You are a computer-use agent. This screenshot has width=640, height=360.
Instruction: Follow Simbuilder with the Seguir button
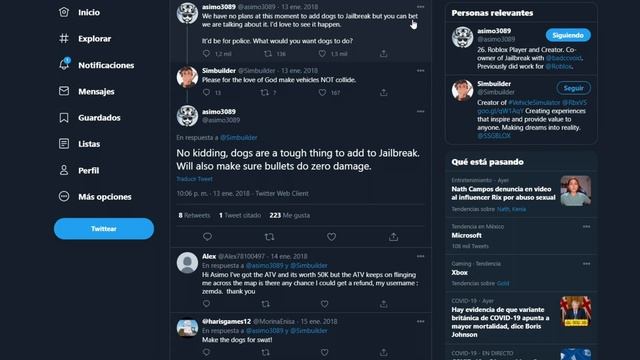click(x=573, y=88)
